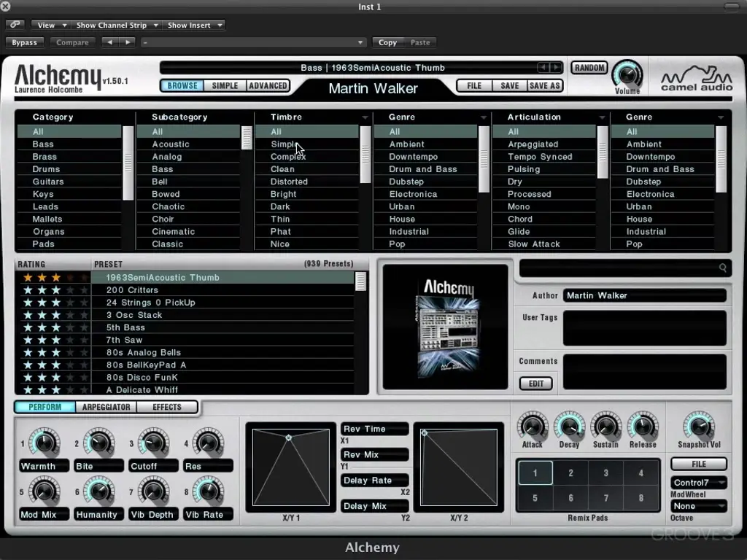
Task: Click the Cutoff performance knob
Action: 153,443
